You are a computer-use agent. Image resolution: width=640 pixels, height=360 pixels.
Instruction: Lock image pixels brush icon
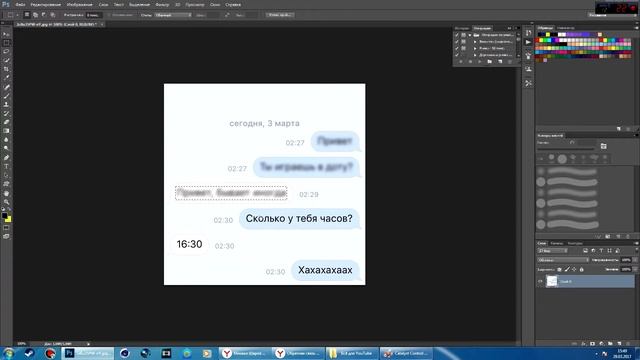point(567,269)
